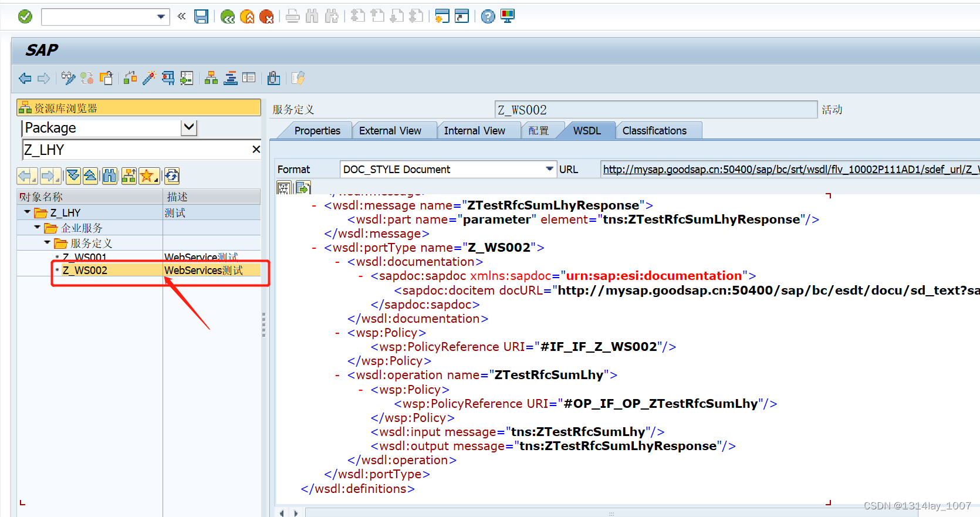
Task: Click the blue back arrow in the application toolbar
Action: [25, 78]
